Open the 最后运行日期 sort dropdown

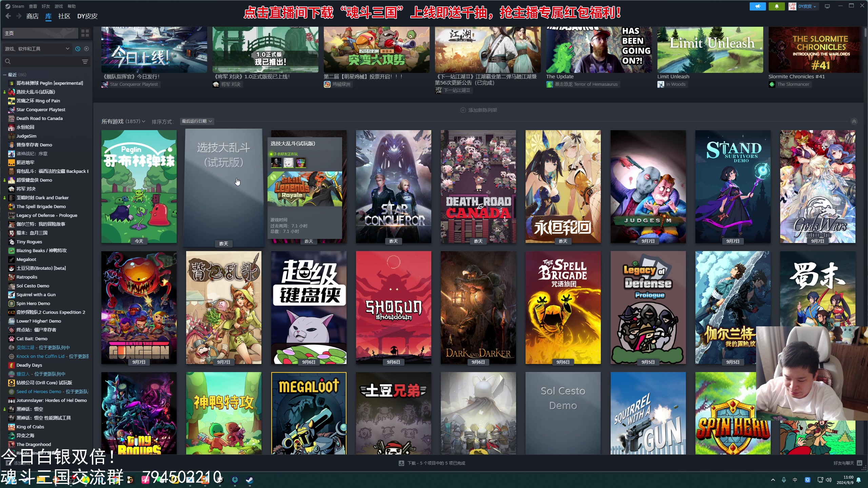(197, 121)
